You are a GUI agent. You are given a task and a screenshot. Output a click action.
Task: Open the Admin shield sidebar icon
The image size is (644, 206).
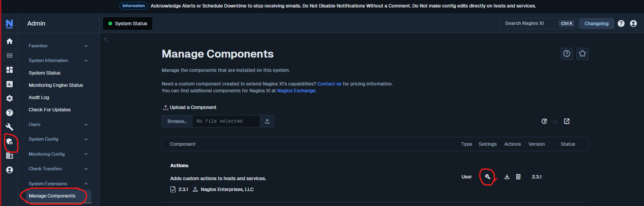coord(10,141)
